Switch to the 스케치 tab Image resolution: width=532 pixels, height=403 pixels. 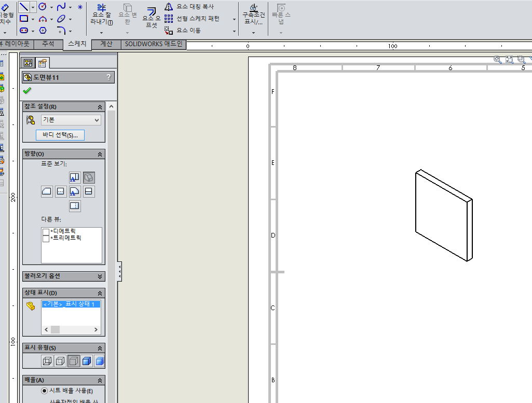(x=77, y=44)
